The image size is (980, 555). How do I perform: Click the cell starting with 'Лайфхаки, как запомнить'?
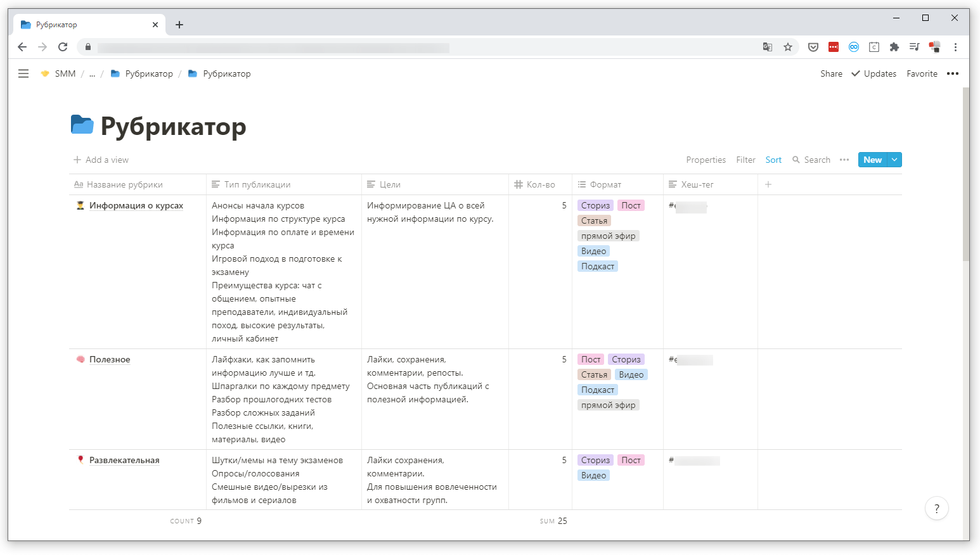(284, 399)
